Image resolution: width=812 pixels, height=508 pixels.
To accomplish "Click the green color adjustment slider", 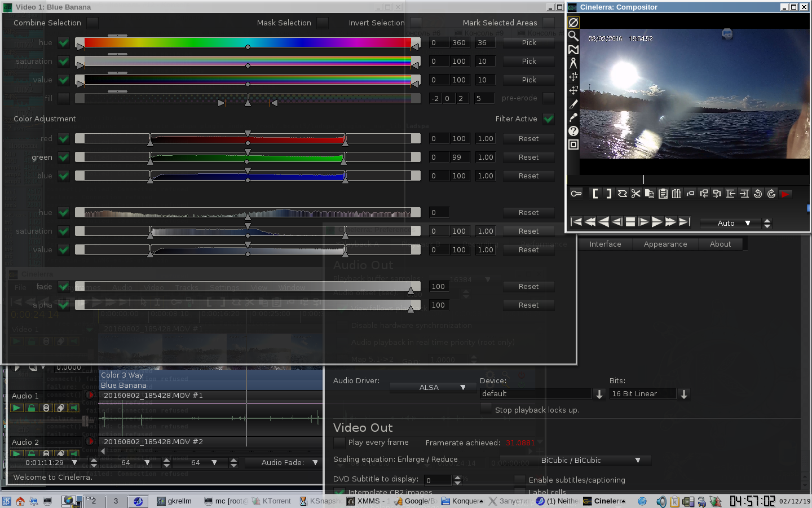I will [248, 157].
